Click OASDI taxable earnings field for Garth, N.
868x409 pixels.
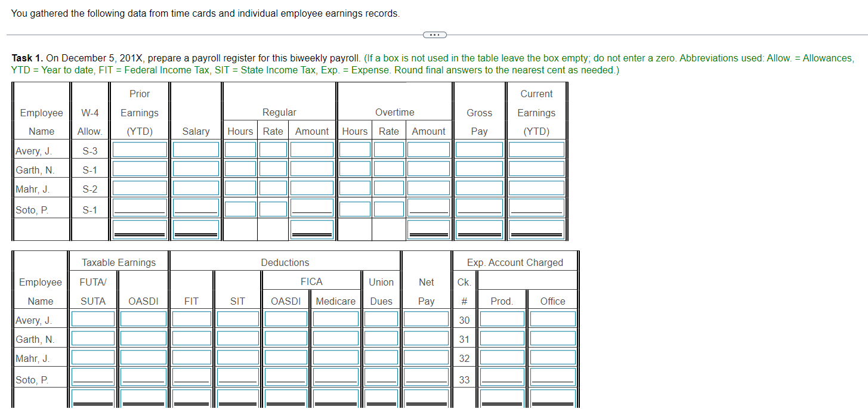pyautogui.click(x=143, y=337)
